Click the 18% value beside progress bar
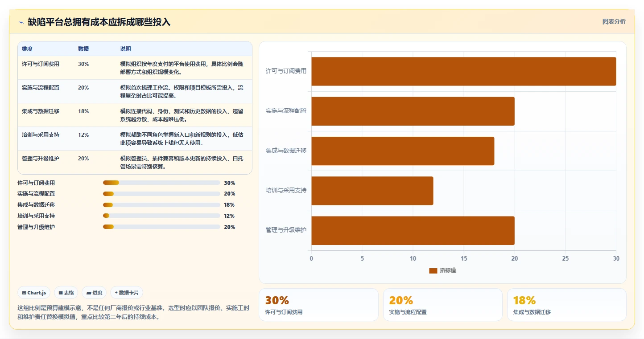The image size is (644, 339). (x=229, y=205)
